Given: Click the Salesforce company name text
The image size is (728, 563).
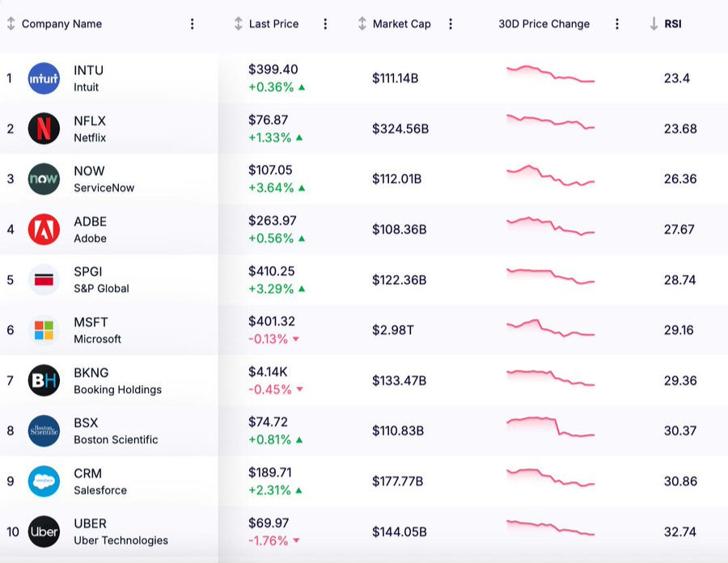Looking at the screenshot, I should [100, 490].
